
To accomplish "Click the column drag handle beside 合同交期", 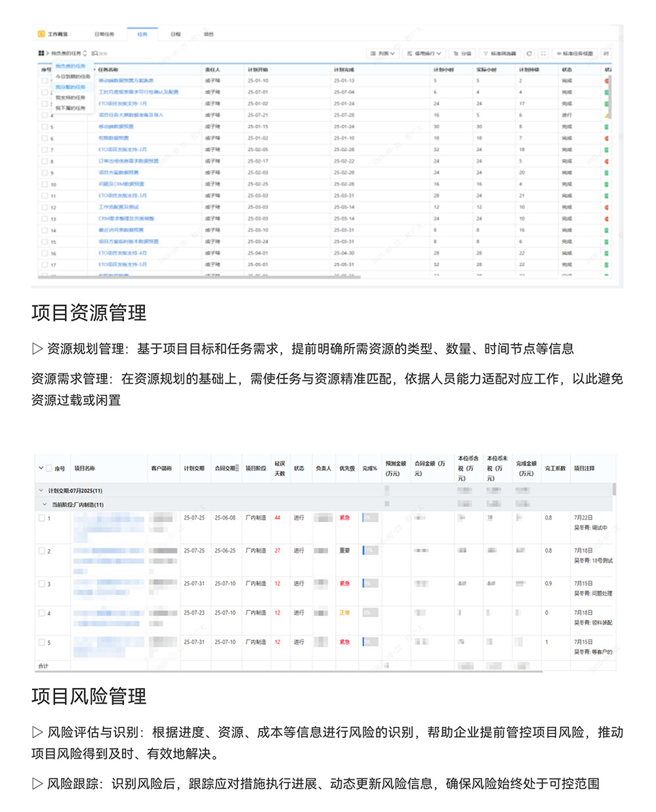I will (x=236, y=468).
